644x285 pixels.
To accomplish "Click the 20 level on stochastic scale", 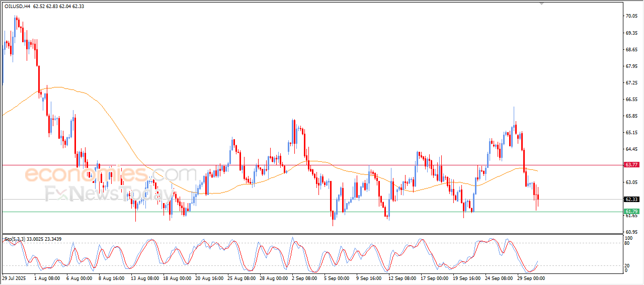I will click(x=627, y=265).
